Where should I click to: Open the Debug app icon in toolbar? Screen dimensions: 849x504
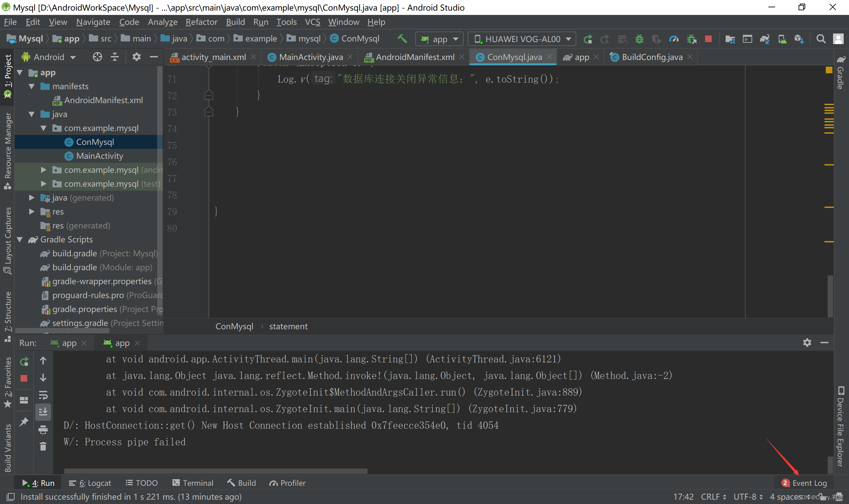pos(640,39)
